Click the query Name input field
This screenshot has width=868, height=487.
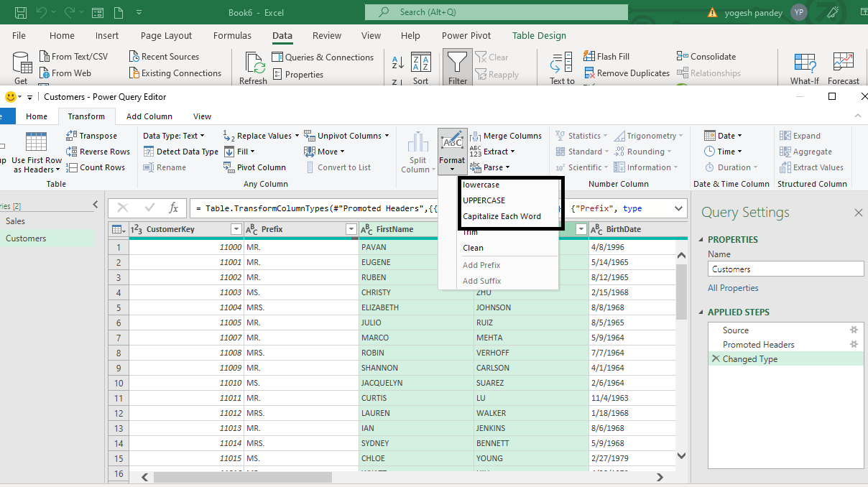(x=785, y=269)
